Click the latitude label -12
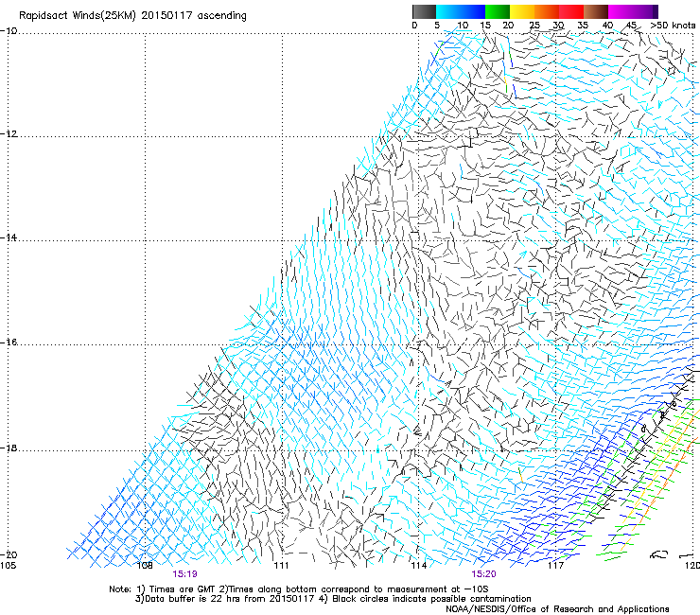700x615 pixels. [x=9, y=134]
